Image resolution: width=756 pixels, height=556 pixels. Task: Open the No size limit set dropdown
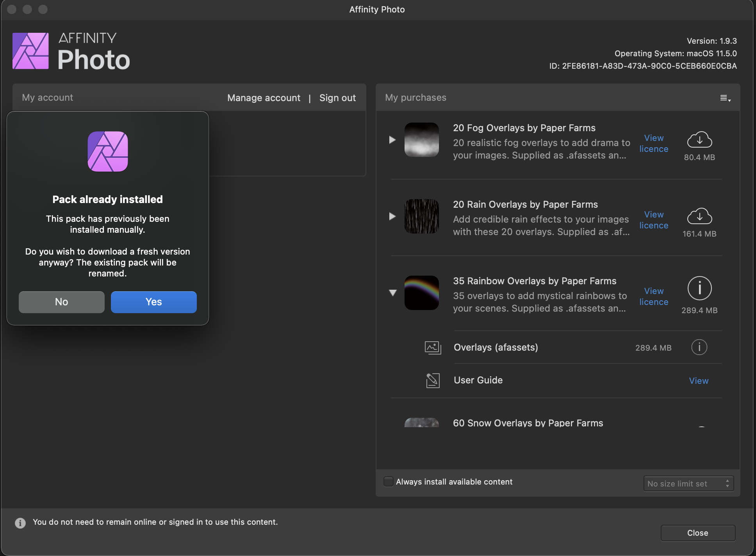coord(688,483)
